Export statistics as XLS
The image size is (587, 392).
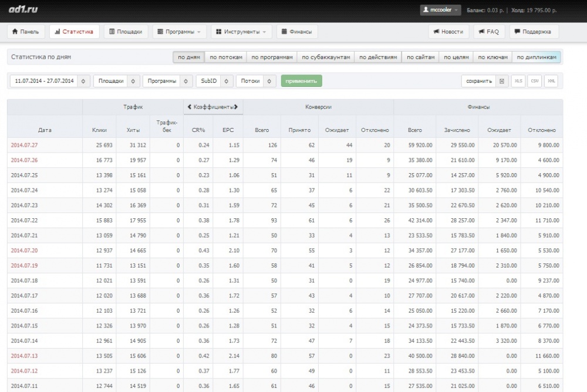[x=518, y=81]
